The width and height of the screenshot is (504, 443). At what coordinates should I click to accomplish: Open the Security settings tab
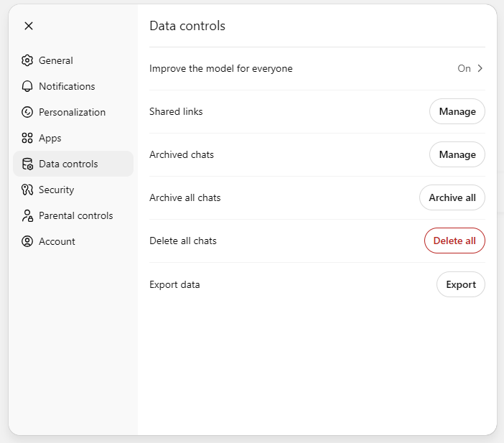coord(73,190)
